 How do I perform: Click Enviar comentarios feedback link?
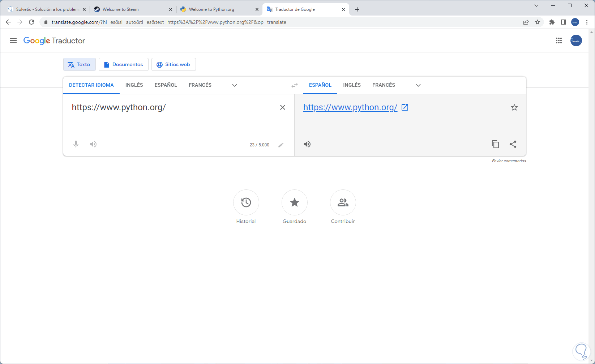coord(509,161)
